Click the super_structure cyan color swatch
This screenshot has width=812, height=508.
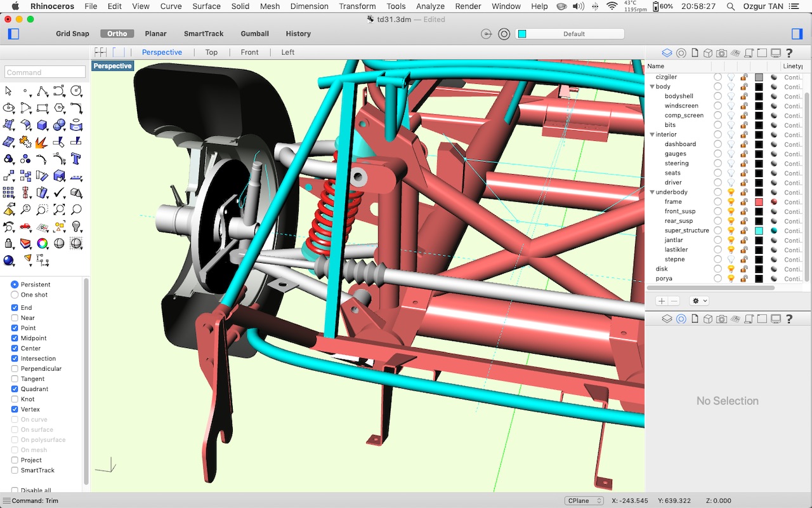tap(759, 231)
